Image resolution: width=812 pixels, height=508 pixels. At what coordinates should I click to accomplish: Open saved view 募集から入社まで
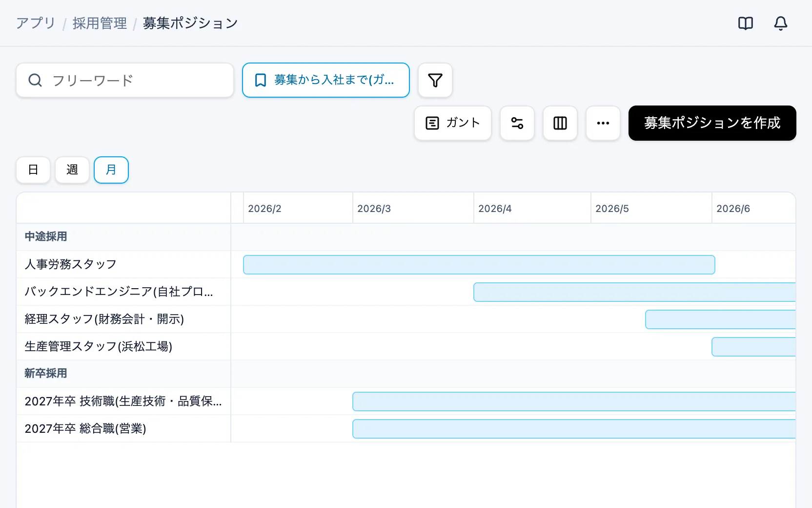coord(326,80)
